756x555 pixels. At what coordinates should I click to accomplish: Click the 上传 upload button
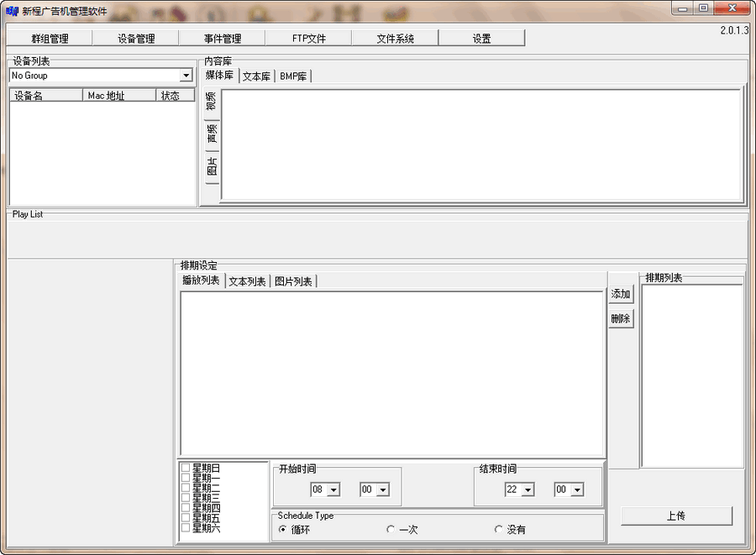coord(676,516)
